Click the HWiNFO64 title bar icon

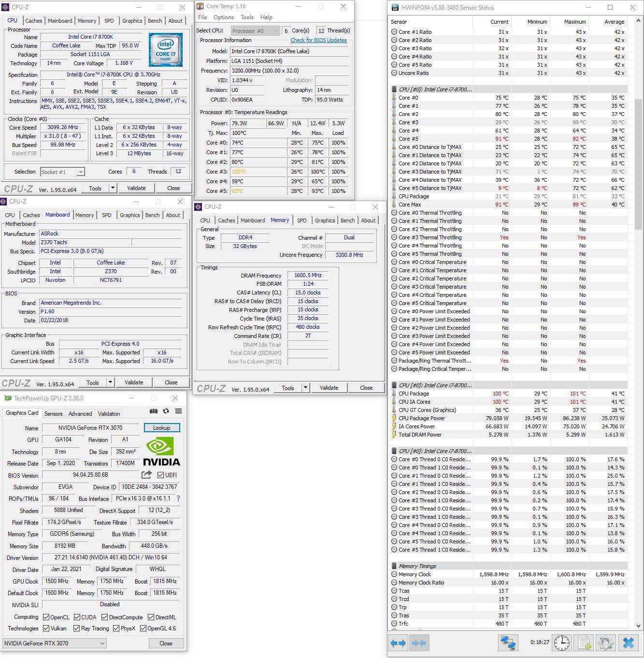[x=395, y=8]
